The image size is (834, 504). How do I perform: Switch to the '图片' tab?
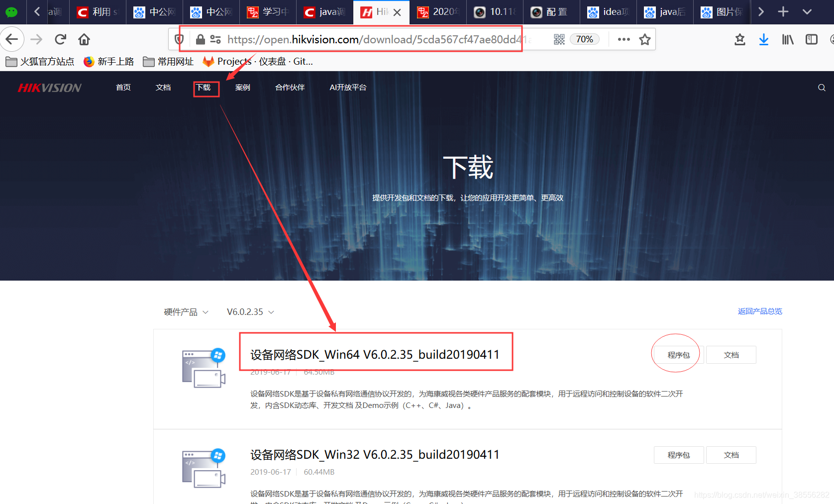pyautogui.click(x=722, y=12)
